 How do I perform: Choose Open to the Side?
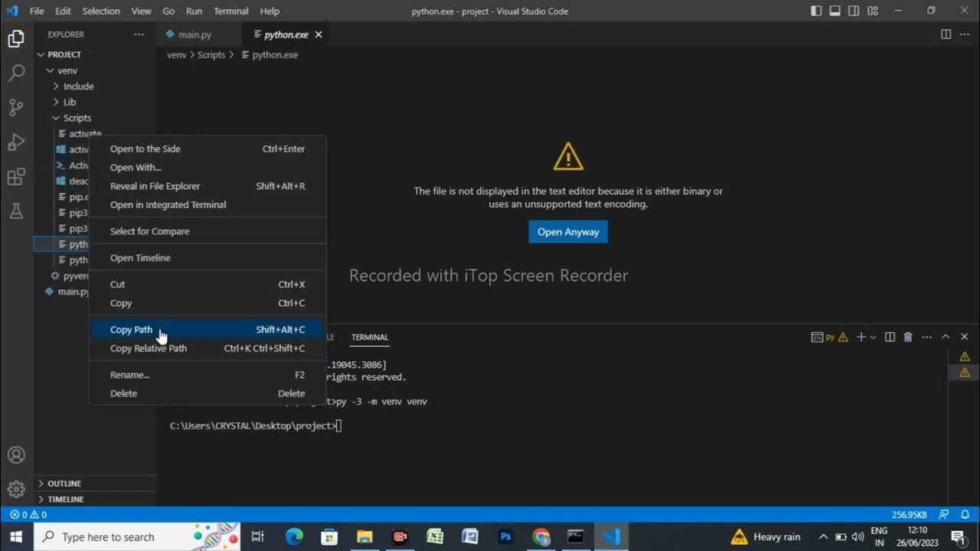[207, 148]
